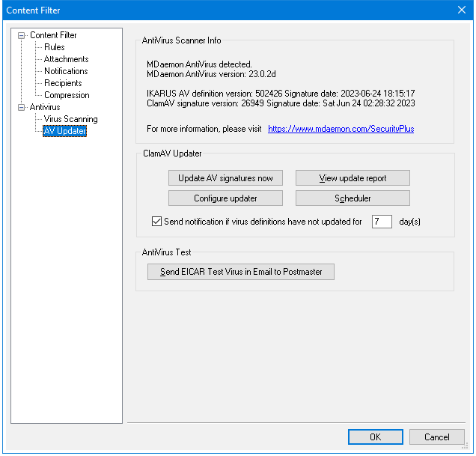This screenshot has width=476, height=456.
Task: Open the Attachments tree item
Action: [66, 59]
